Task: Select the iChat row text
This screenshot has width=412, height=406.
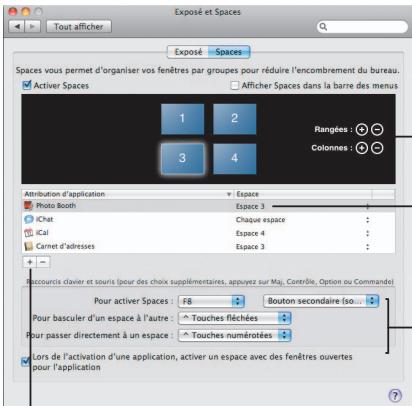Action: pyautogui.click(x=44, y=219)
